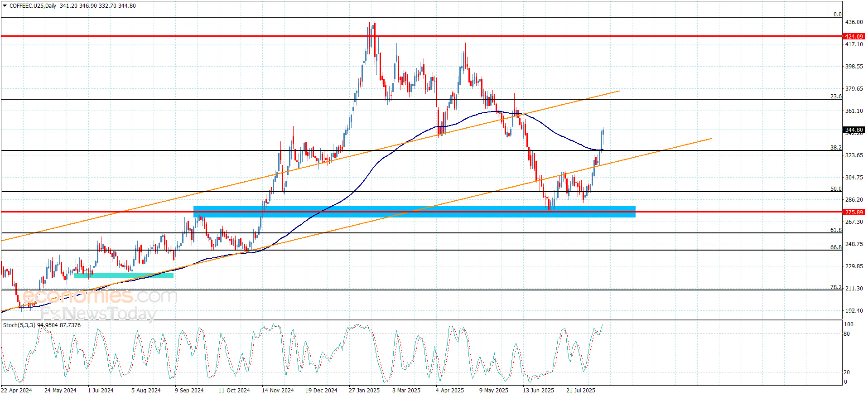
Task: Select the 5 Aug 2024 date label
Action: [146, 391]
